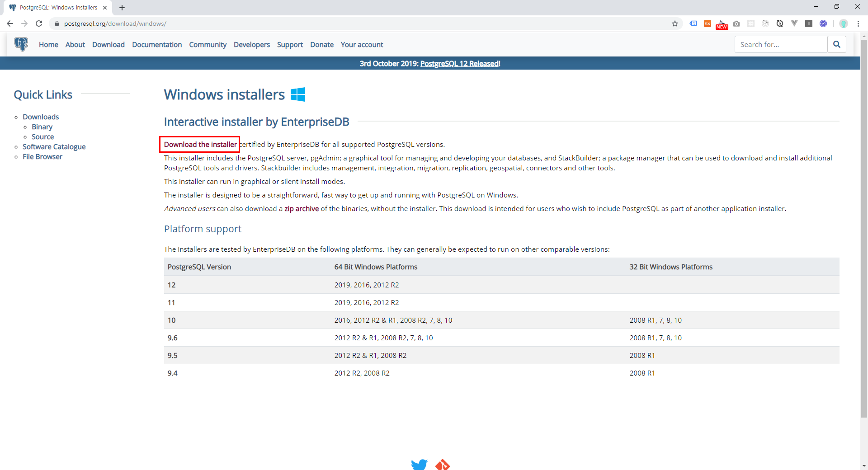Click the camera screenshot extension icon

(736, 23)
